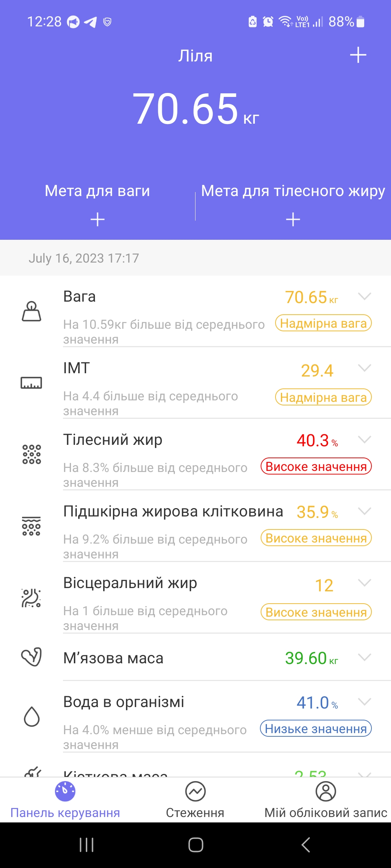391x868 pixels.
Task: Tap the blue Низьке значення badge
Action: [x=316, y=728]
